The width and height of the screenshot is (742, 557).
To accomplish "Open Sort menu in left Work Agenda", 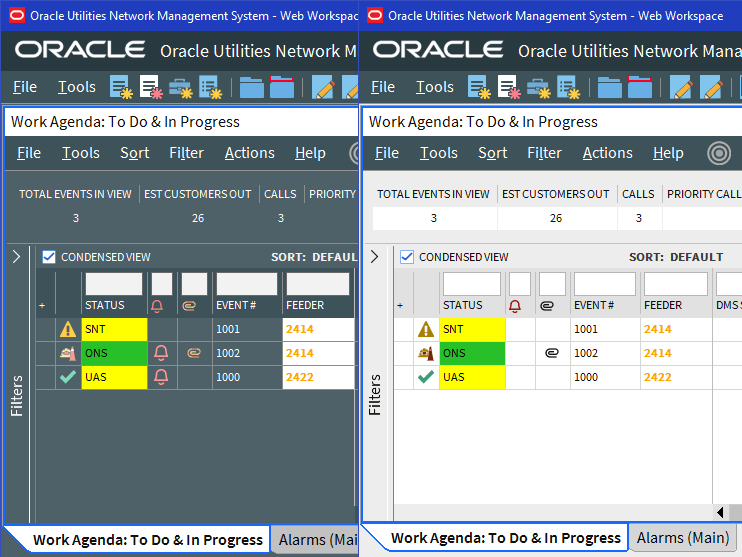I will tap(134, 153).
